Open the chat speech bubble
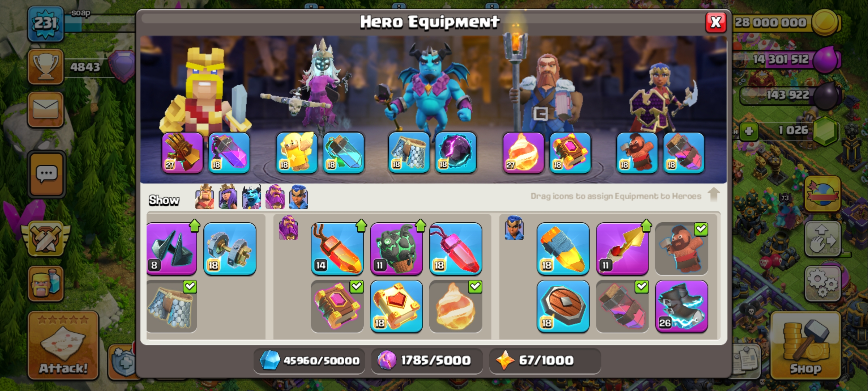Screen dimensions: 868x391 (x=46, y=175)
